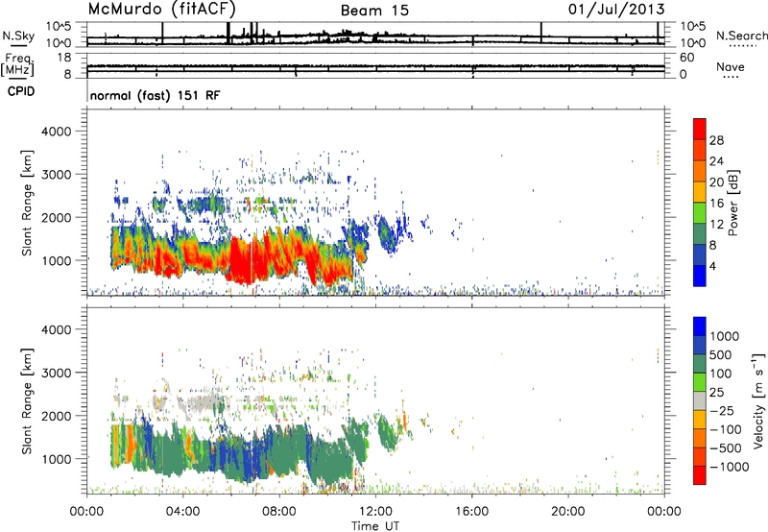Click the 16:00 time axis tick label
Screen dimensions: 768x532
click(471, 512)
